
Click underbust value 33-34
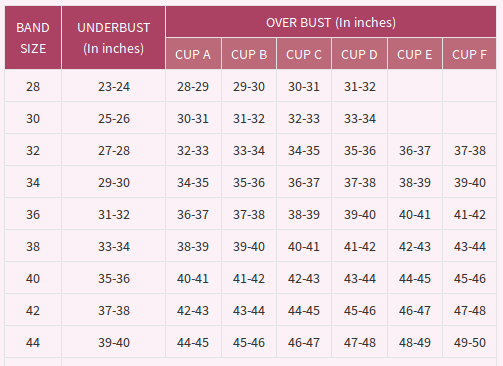pos(114,247)
